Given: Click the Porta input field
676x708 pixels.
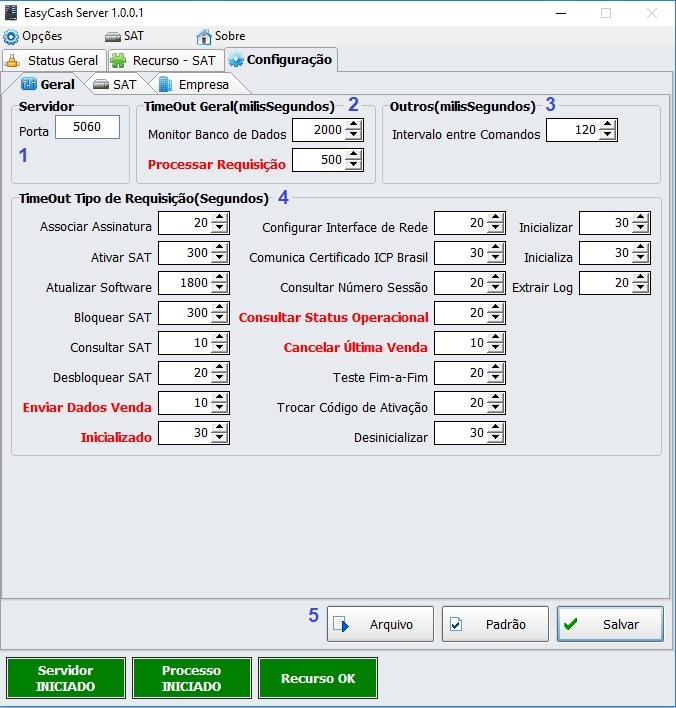Looking at the screenshot, I should coord(87,127).
